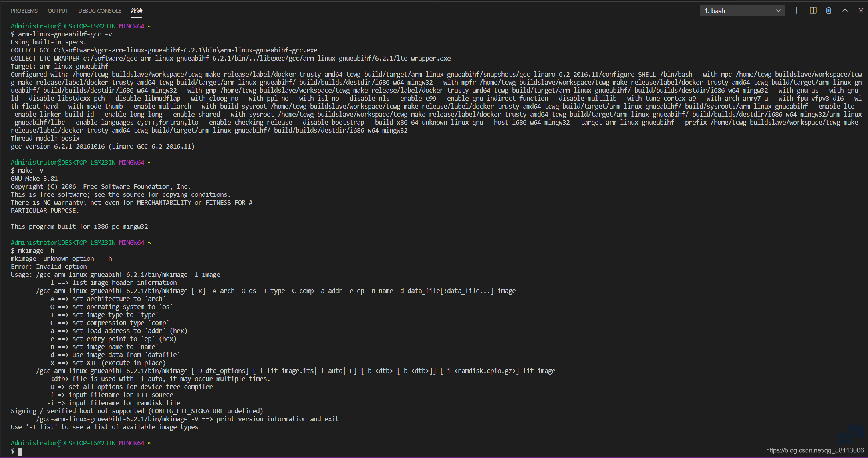The height and width of the screenshot is (458, 868).
Task: Open the DEBUG CONSOLE tab
Action: pos(100,11)
